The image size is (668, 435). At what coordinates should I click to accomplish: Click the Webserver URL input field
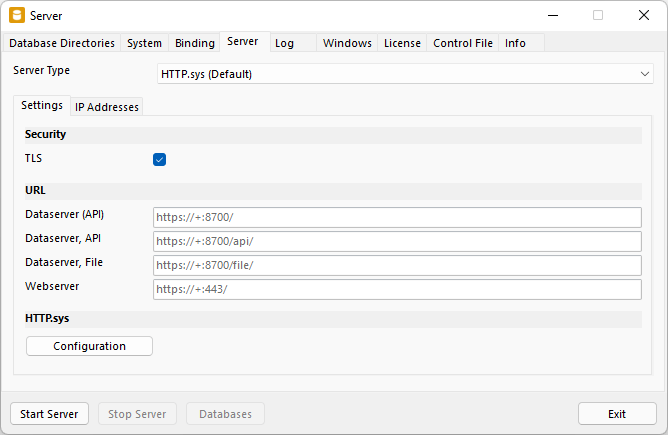[x=397, y=289]
